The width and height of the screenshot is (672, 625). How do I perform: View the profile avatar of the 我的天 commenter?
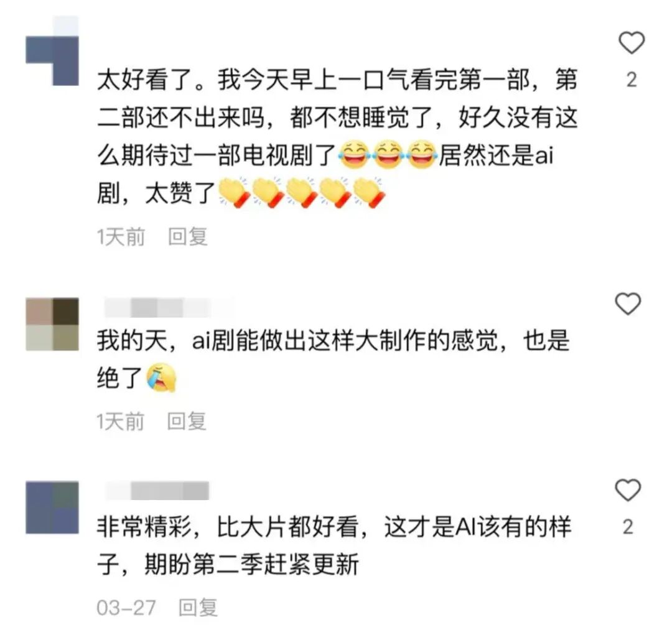tap(52, 324)
